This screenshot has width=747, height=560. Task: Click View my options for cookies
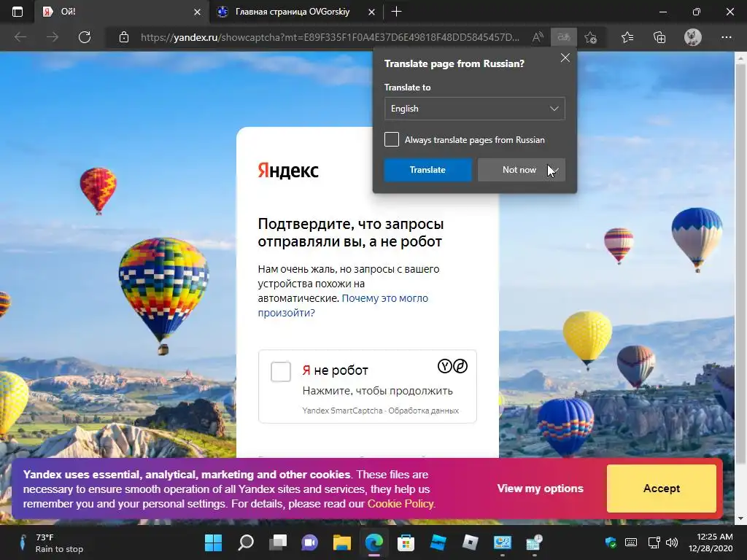click(541, 489)
